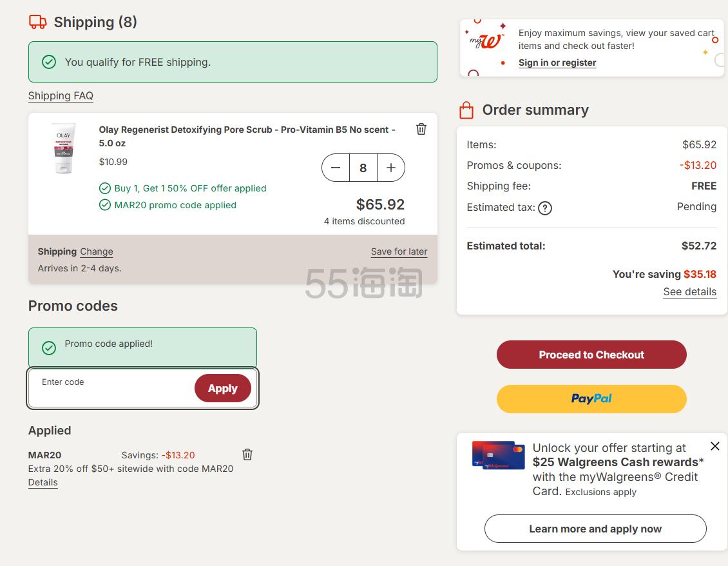Open the Shipping FAQ link
The image size is (728, 566).
pyautogui.click(x=61, y=96)
